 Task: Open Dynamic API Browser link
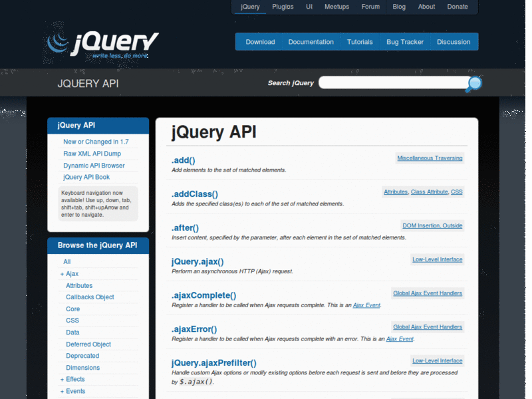click(x=94, y=166)
